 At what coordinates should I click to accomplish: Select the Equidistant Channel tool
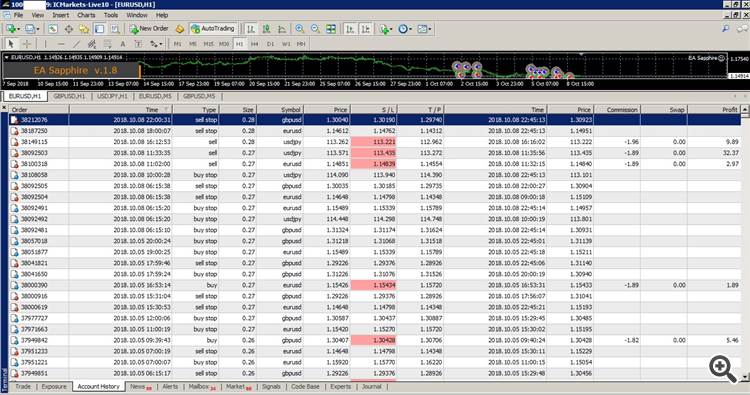[x=92, y=44]
